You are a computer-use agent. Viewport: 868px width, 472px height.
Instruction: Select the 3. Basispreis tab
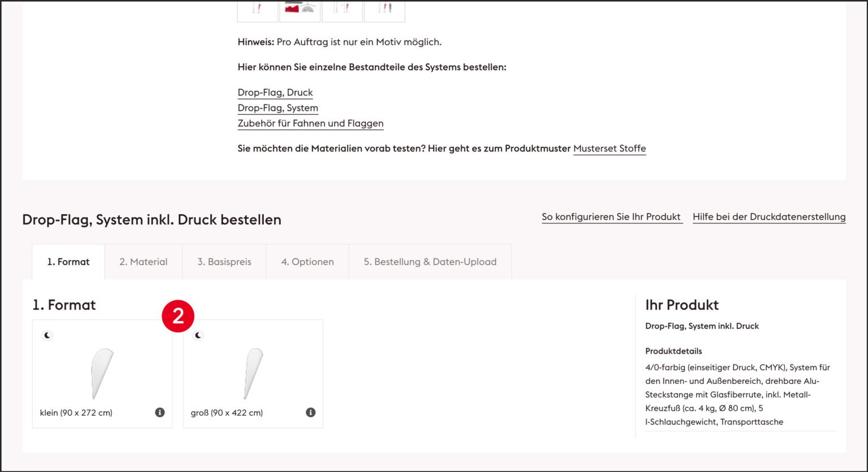tap(224, 262)
